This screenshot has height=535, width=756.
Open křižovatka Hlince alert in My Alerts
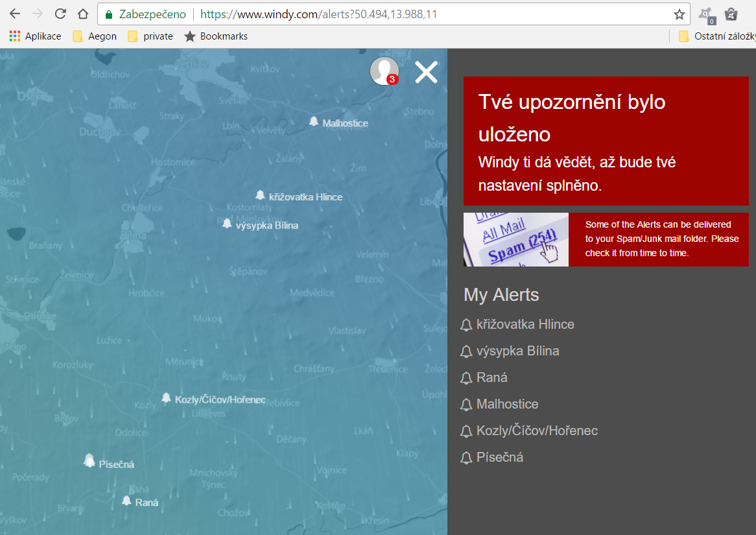525,324
